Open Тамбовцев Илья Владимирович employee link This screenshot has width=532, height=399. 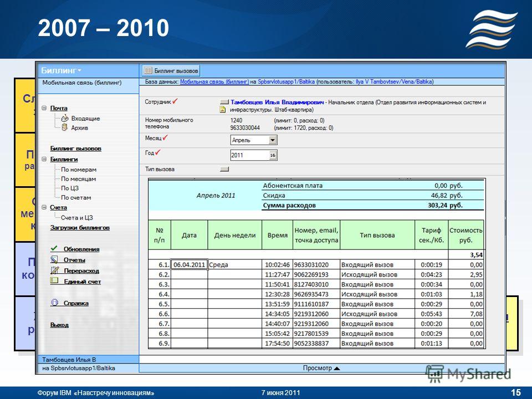[x=277, y=102]
